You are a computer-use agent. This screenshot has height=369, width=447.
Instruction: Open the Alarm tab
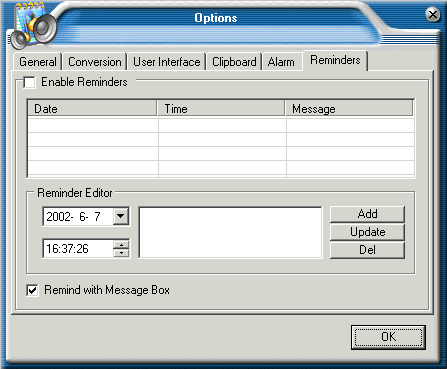[281, 62]
